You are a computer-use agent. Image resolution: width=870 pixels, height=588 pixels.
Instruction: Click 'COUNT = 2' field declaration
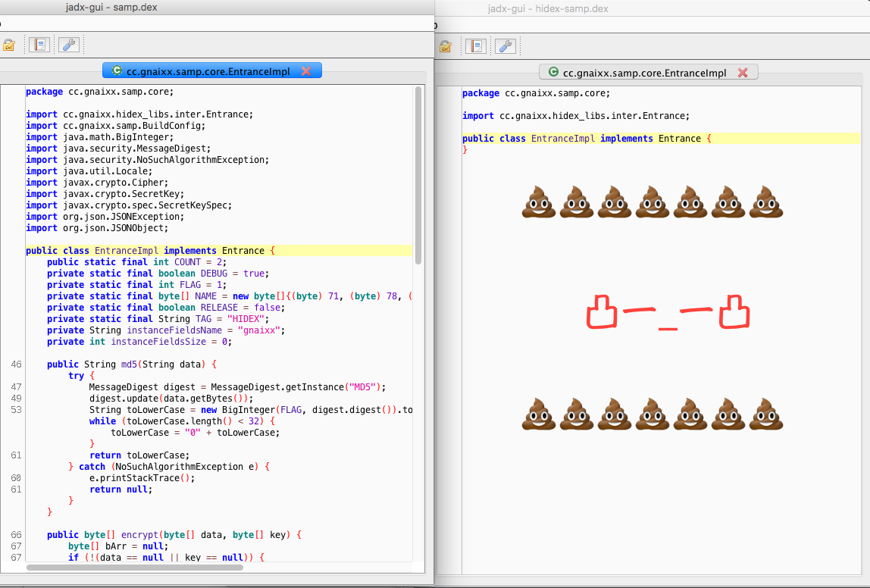tap(137, 262)
